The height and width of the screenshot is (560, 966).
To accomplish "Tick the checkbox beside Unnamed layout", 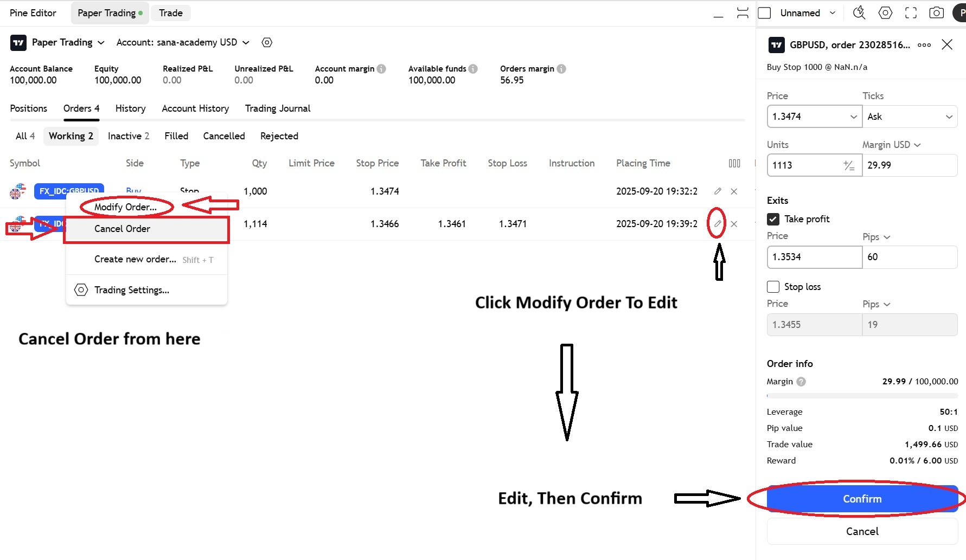I will (x=764, y=12).
